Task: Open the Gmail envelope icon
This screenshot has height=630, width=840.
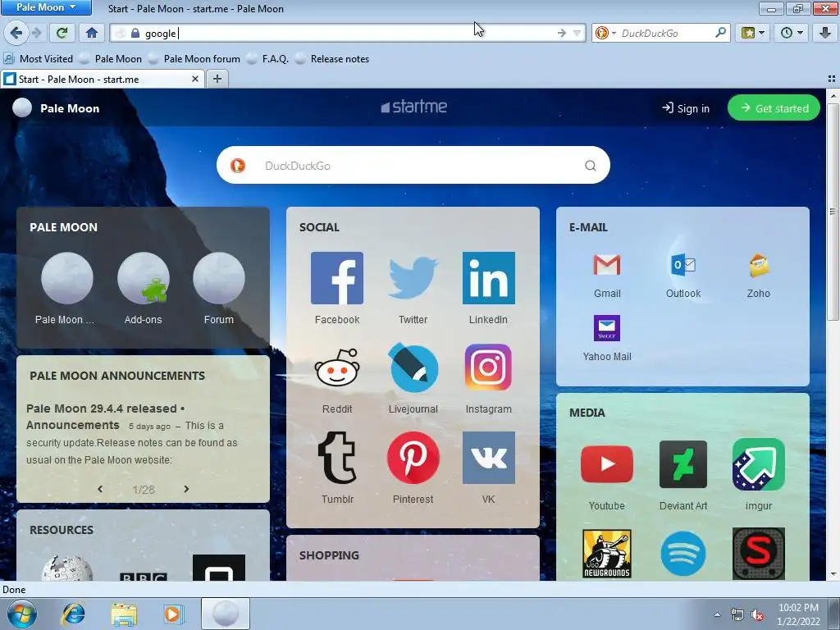Action: click(607, 265)
